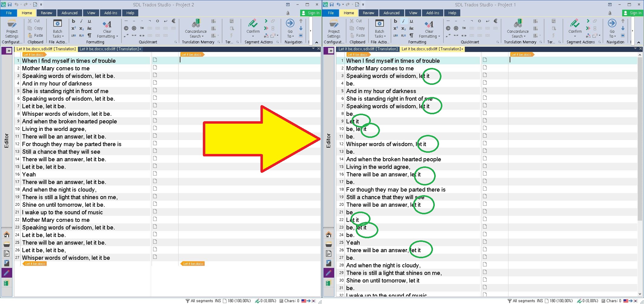
Task: Open the Projects view icon in Project 1 sidebar
Action: (329, 244)
